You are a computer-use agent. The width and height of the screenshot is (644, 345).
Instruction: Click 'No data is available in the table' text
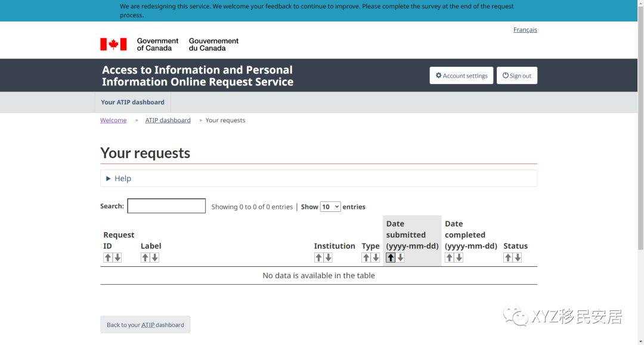pos(318,276)
